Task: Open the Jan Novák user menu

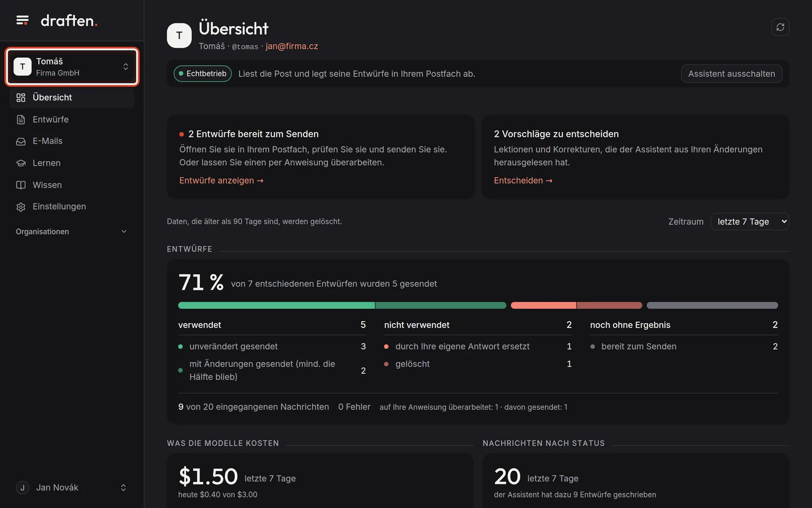Action: (x=72, y=488)
